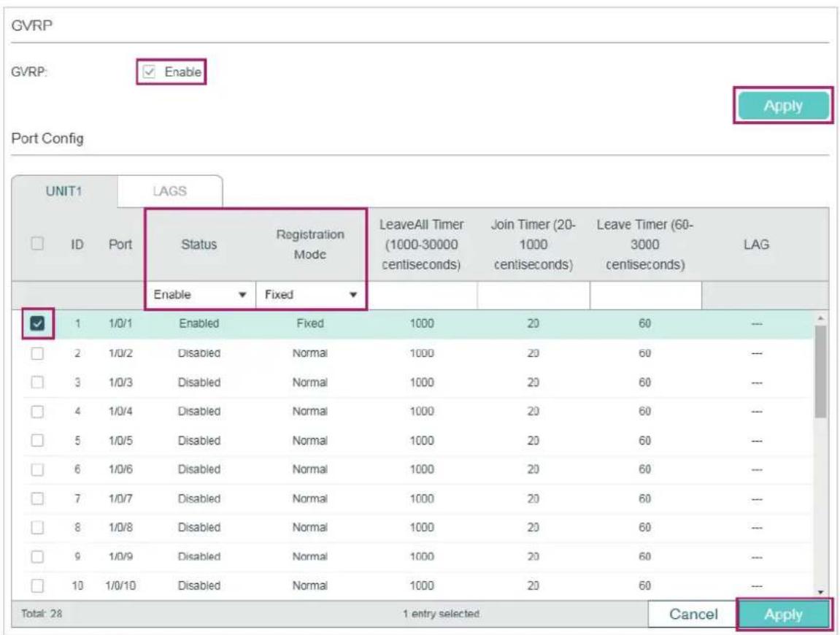Image resolution: width=840 pixels, height=635 pixels.
Task: Click the bottom Apply button for Port Config
Action: click(x=783, y=614)
